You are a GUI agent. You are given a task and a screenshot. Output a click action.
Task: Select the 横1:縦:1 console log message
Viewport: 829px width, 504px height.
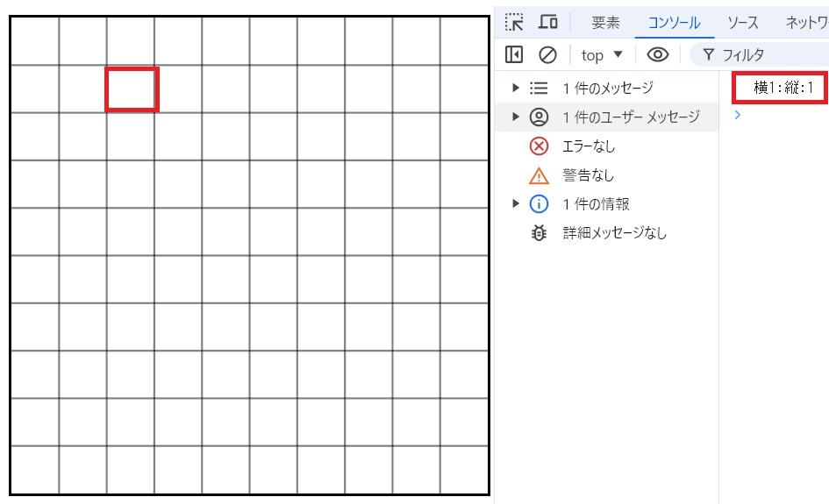783,88
